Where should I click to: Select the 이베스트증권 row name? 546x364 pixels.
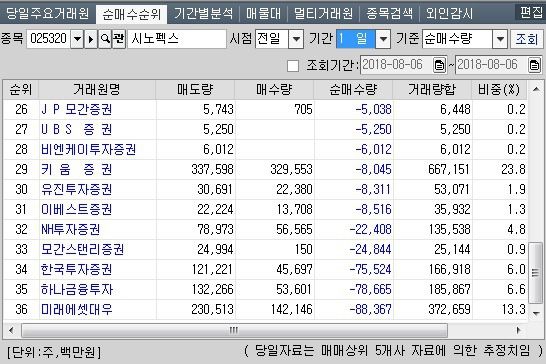coord(77,209)
